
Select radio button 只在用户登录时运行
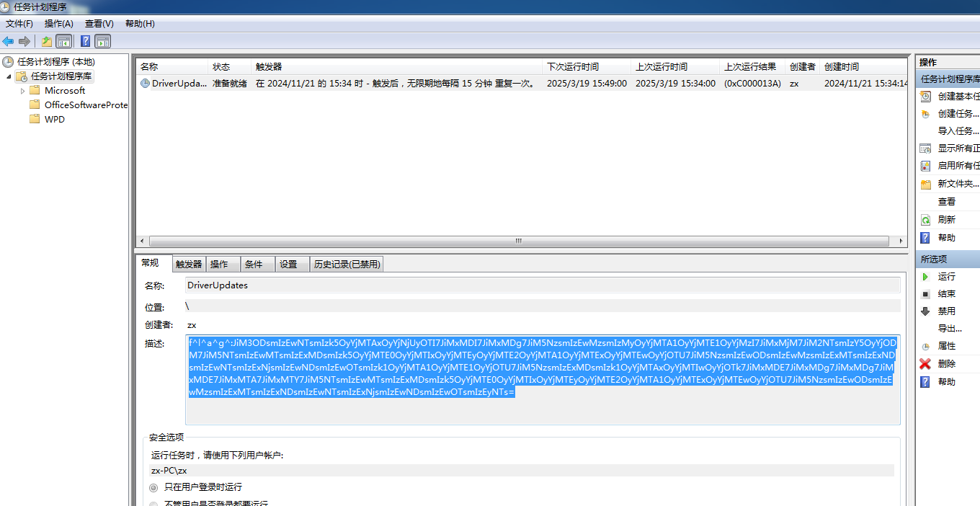tap(153, 488)
